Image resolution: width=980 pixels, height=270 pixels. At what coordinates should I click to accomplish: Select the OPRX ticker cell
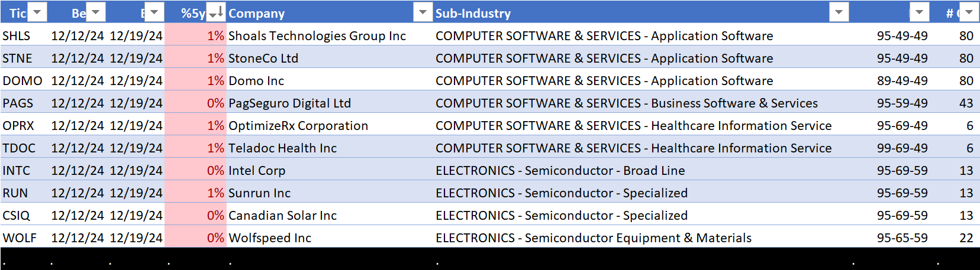(18, 125)
